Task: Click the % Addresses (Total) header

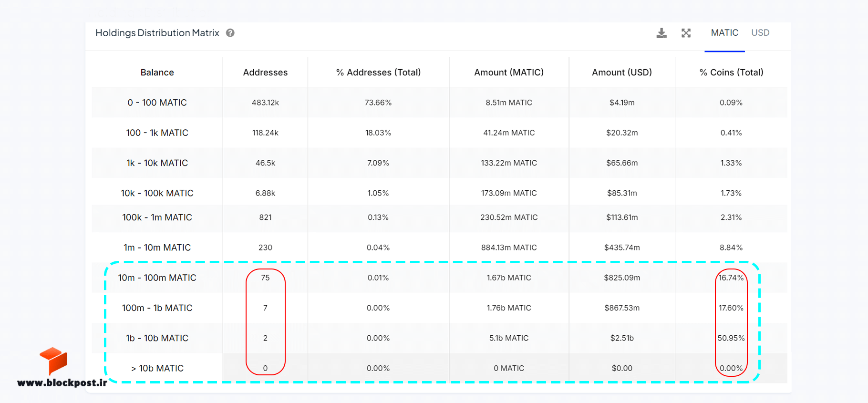Action: coord(378,72)
